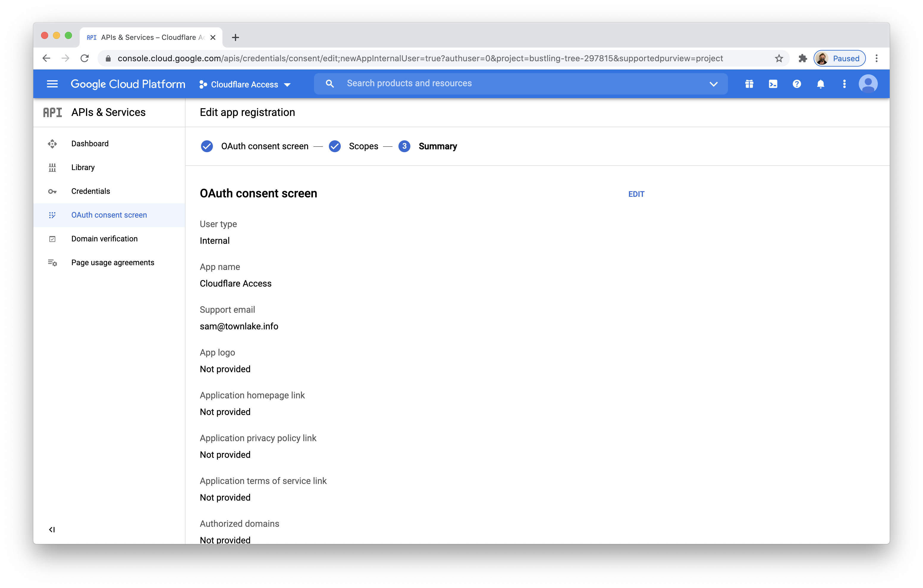Open Credentials in sidebar
Viewport: 923px width, 588px height.
click(90, 191)
